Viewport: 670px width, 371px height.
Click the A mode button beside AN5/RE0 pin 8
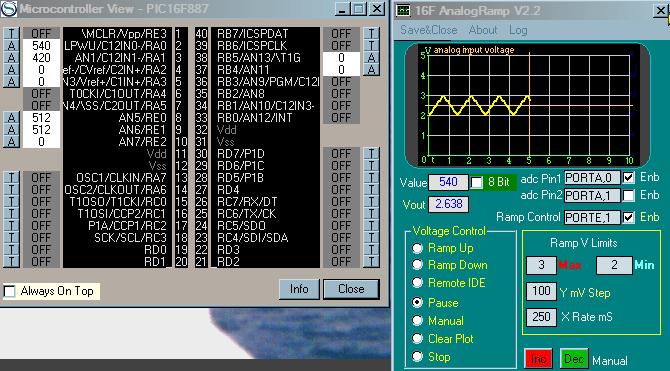tap(12, 117)
